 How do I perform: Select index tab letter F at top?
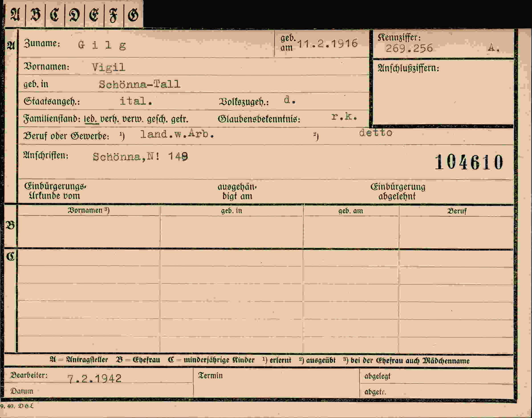[114, 15]
